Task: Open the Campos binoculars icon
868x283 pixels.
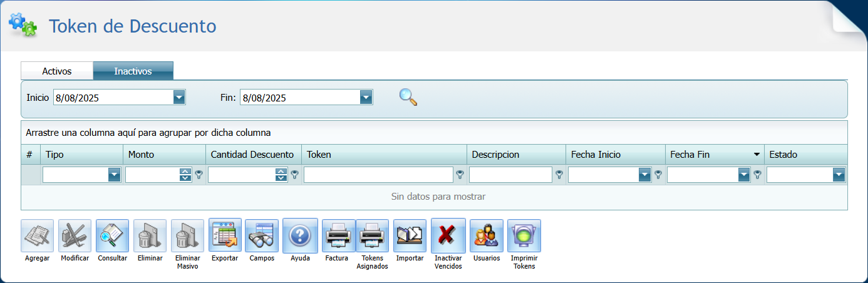Action: click(x=262, y=235)
